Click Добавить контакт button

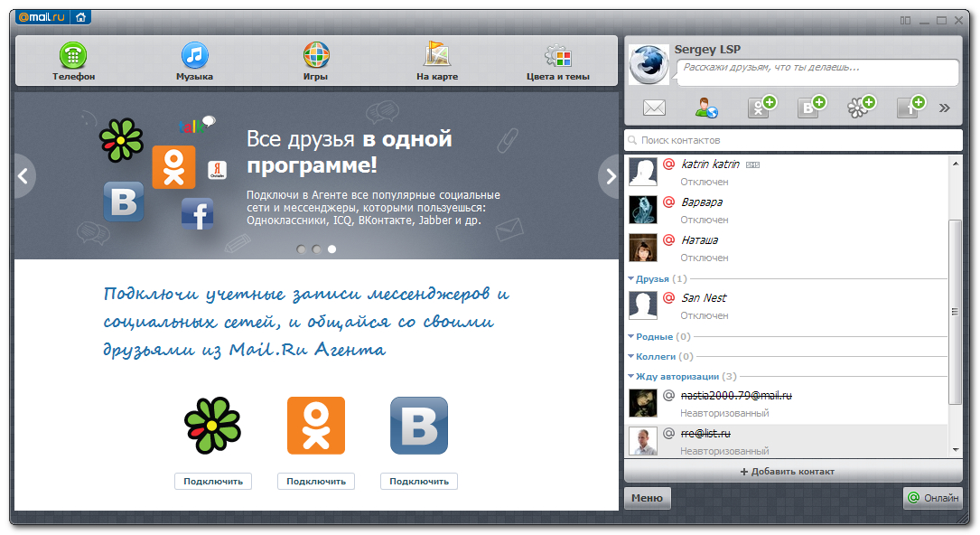tap(792, 471)
